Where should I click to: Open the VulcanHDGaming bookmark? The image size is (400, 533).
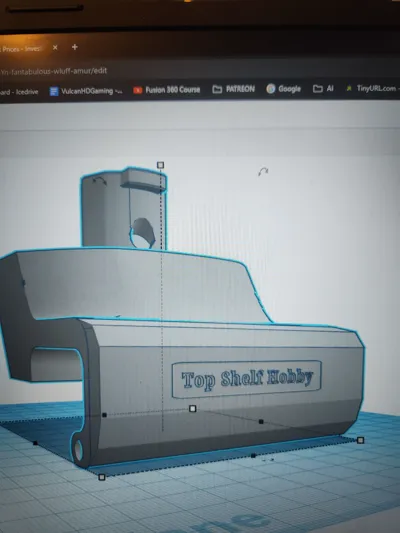[x=86, y=91]
